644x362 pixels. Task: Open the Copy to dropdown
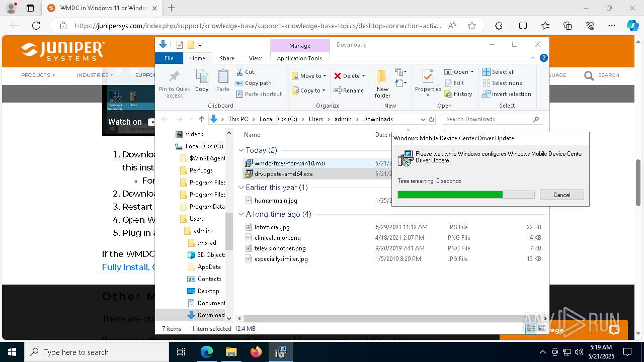[x=308, y=90]
